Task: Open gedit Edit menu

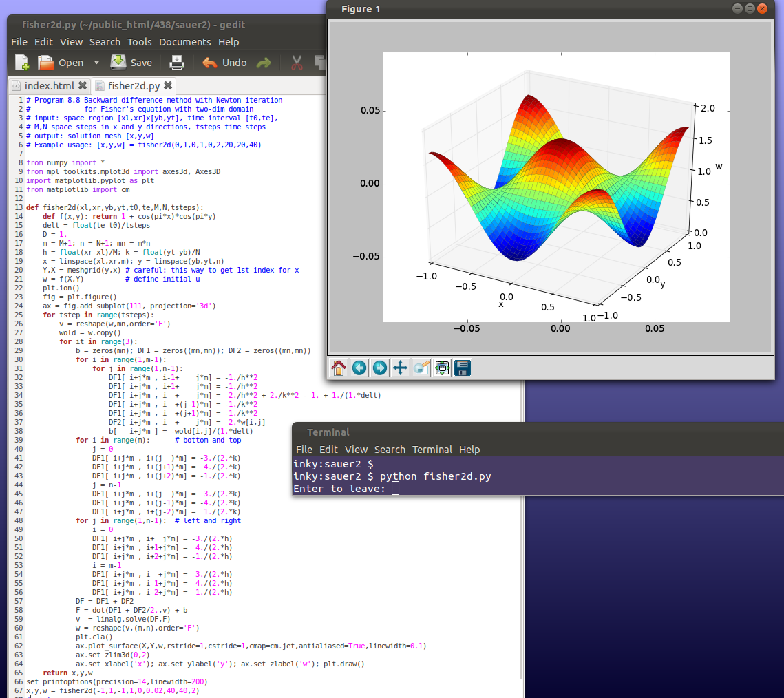Action: pos(43,42)
